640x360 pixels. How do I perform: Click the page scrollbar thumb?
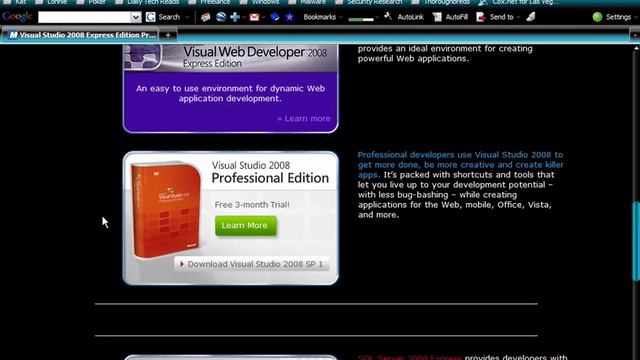pos(636,241)
